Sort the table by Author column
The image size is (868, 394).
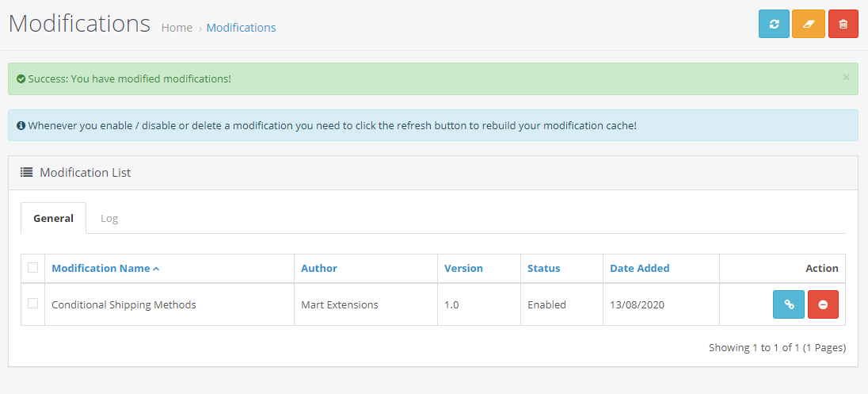click(319, 269)
